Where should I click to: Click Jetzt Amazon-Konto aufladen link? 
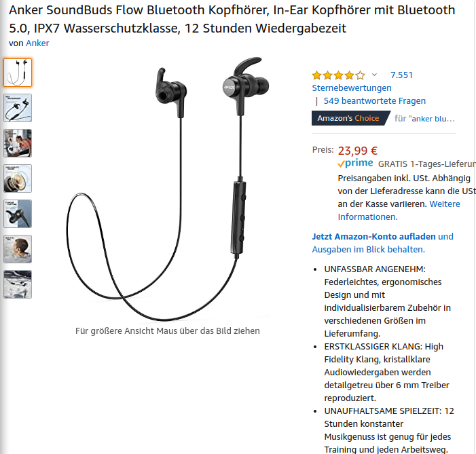[373, 236]
